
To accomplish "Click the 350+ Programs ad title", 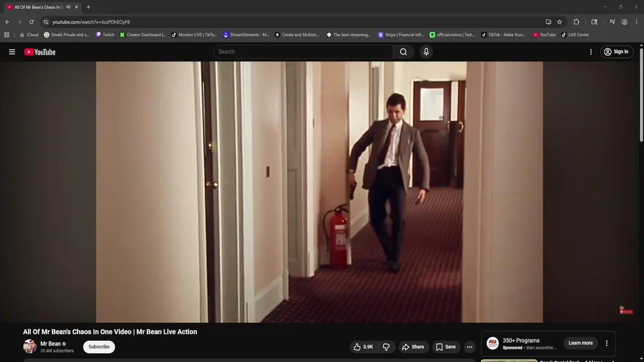I will click(x=521, y=340).
